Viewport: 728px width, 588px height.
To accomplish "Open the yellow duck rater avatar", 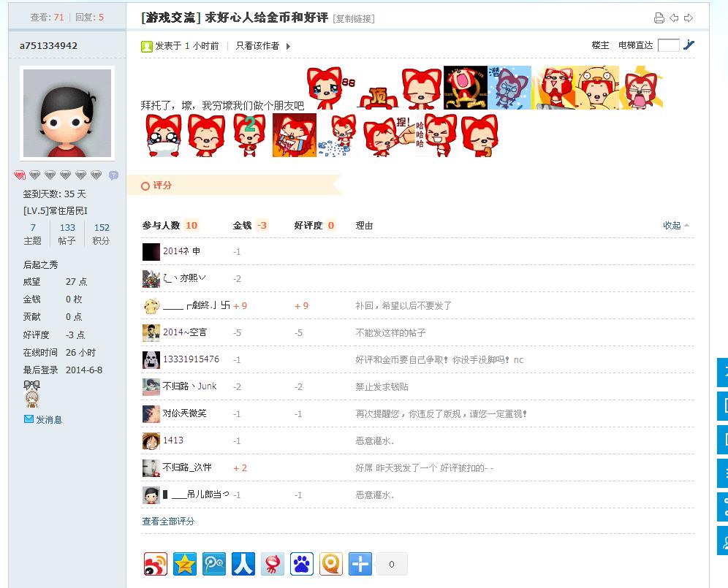I will pos(151,306).
